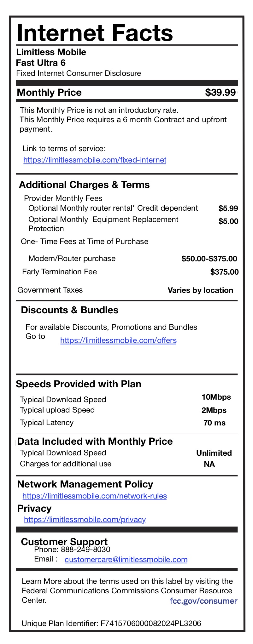Select the Additional Charges & Terms heading
Image resolution: width=253 pixels, height=644 pixels.
(x=84, y=185)
